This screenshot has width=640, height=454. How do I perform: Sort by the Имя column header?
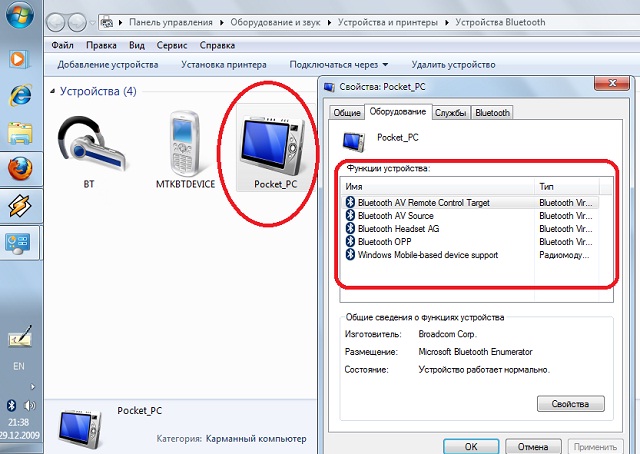click(x=438, y=187)
